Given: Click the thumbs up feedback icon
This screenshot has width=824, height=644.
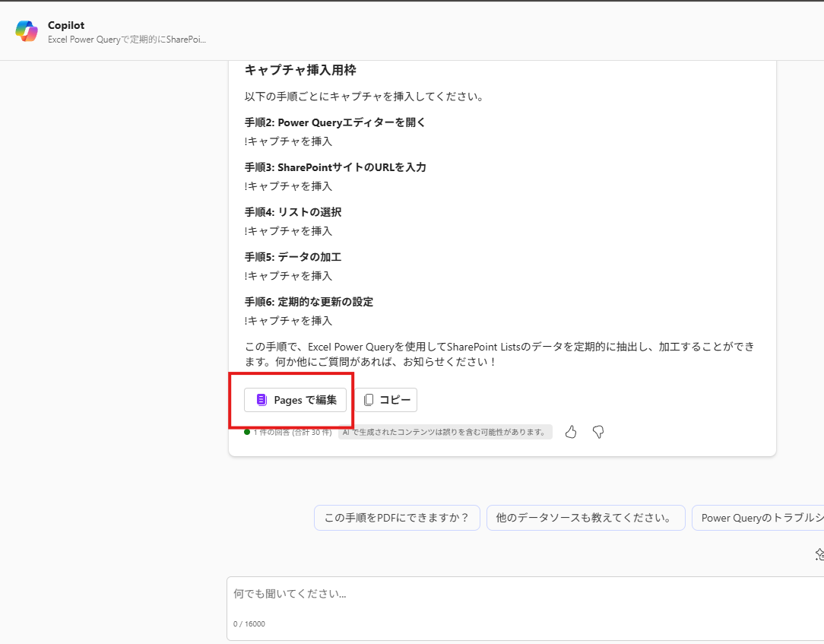Looking at the screenshot, I should pos(571,432).
